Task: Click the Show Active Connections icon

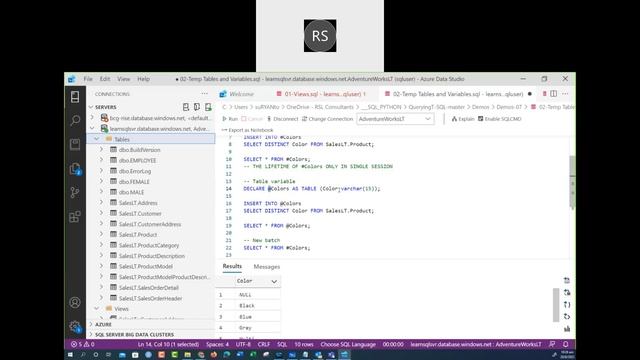Action: (208, 107)
